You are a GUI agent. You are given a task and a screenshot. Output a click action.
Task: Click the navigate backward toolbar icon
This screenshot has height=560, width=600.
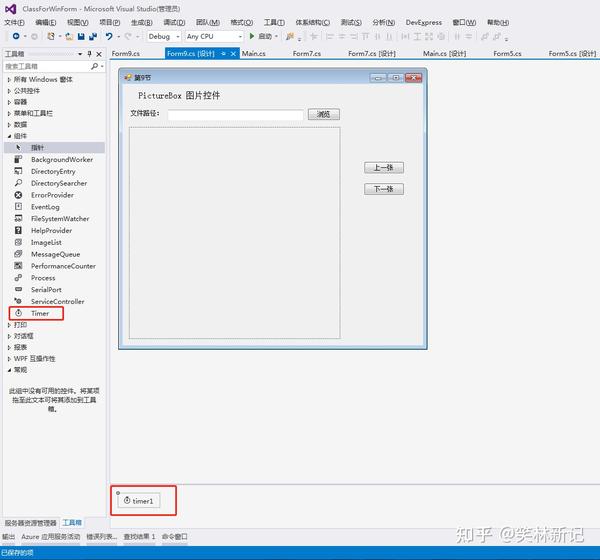tap(16, 36)
